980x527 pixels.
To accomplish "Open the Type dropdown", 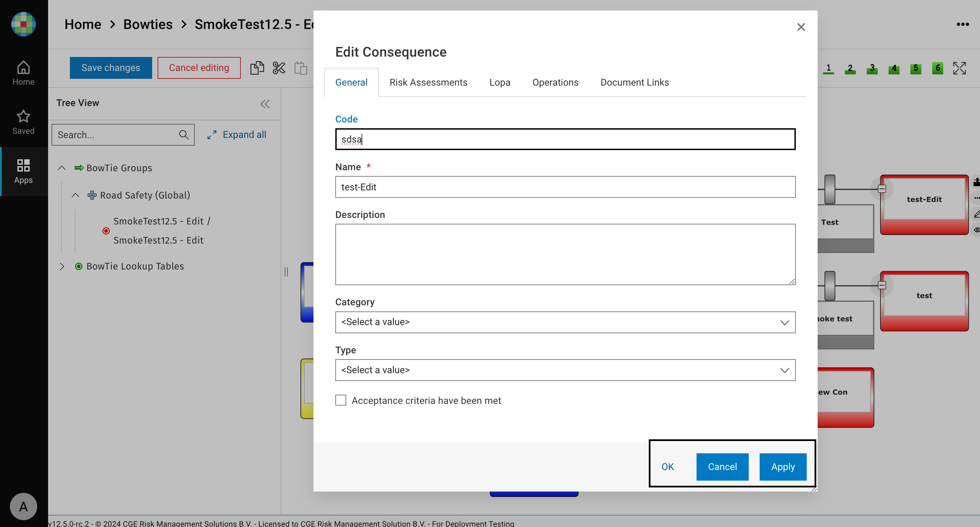I will pyautogui.click(x=565, y=370).
